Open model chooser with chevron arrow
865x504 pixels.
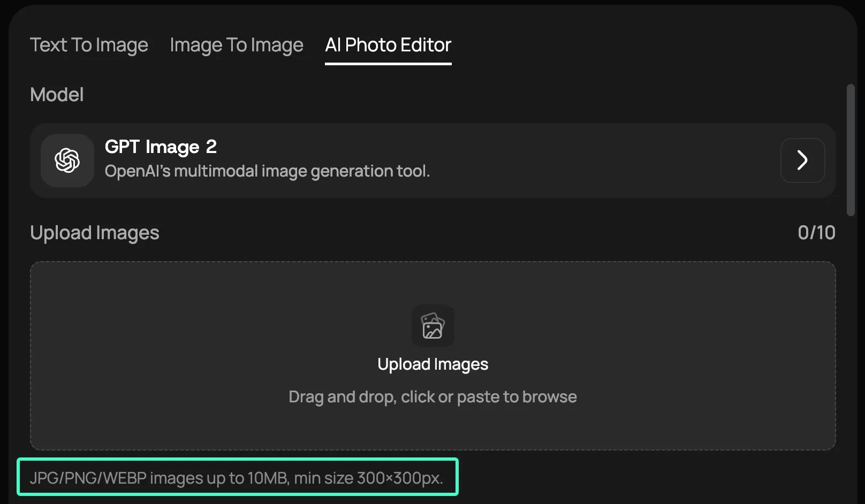click(x=802, y=161)
